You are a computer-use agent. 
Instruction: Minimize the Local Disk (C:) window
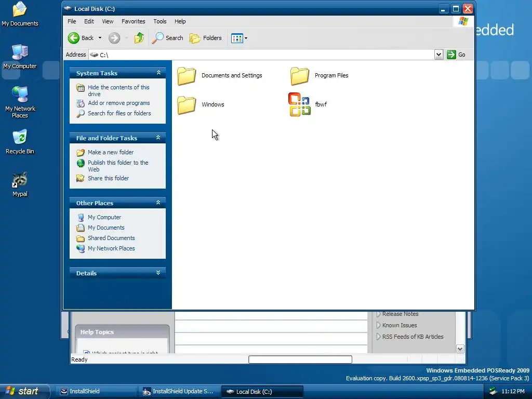coord(443,9)
